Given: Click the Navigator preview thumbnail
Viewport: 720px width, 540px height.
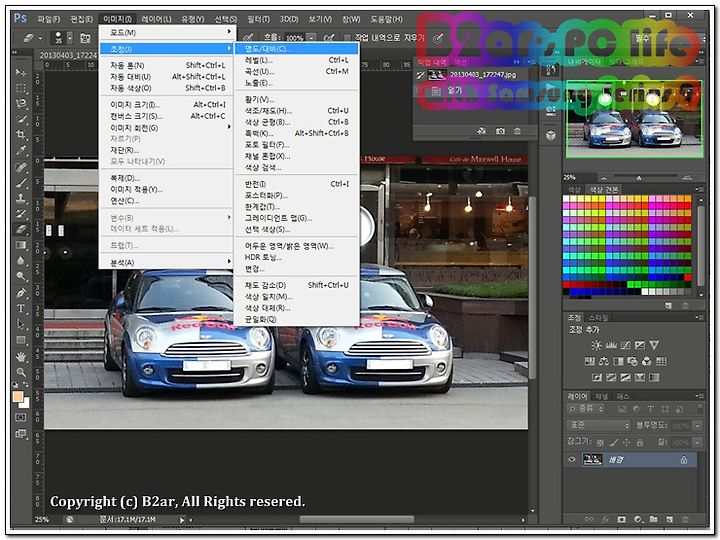Looking at the screenshot, I should [x=635, y=119].
